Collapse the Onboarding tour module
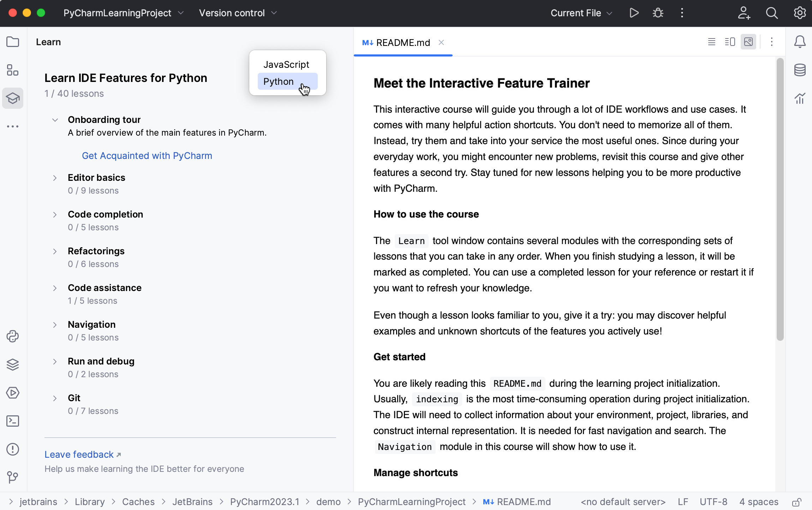 tap(55, 120)
